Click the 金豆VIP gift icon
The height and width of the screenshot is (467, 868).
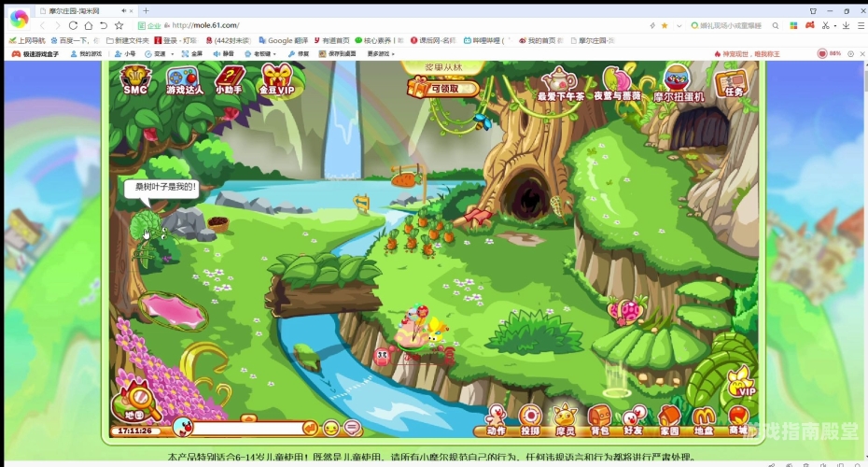click(277, 80)
